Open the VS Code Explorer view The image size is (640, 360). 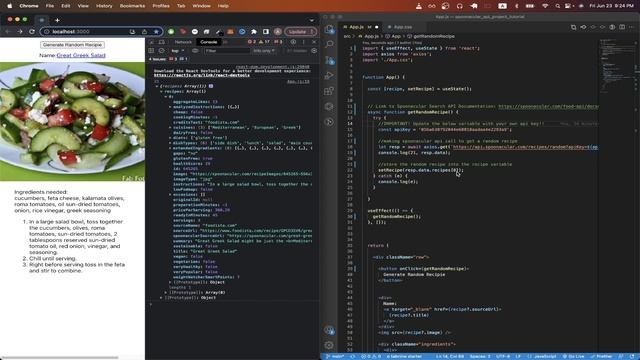pyautogui.click(x=329, y=29)
